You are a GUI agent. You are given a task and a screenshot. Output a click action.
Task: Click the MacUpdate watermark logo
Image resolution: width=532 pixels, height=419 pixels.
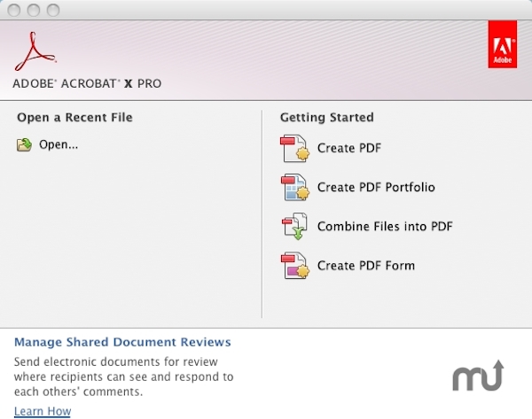(478, 376)
